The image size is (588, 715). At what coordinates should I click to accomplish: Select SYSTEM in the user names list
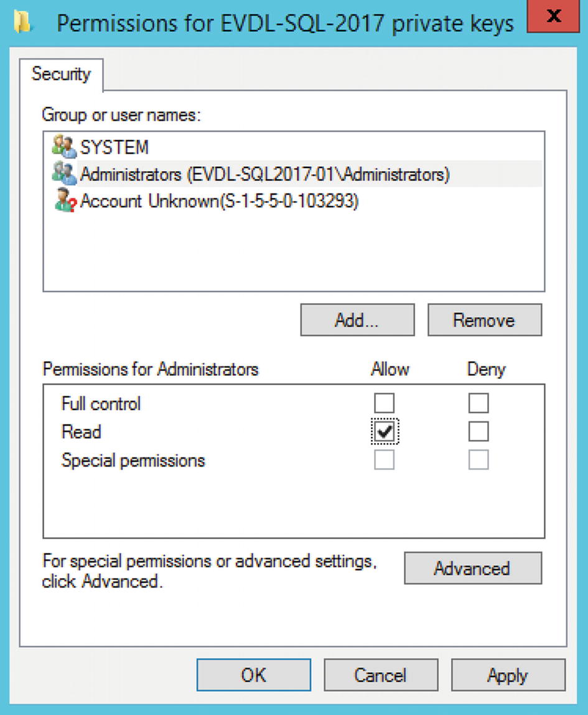(114, 147)
